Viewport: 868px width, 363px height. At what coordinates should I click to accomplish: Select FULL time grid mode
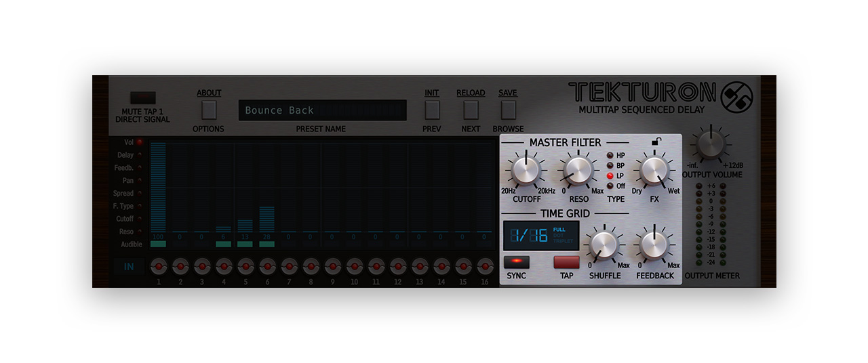(559, 230)
